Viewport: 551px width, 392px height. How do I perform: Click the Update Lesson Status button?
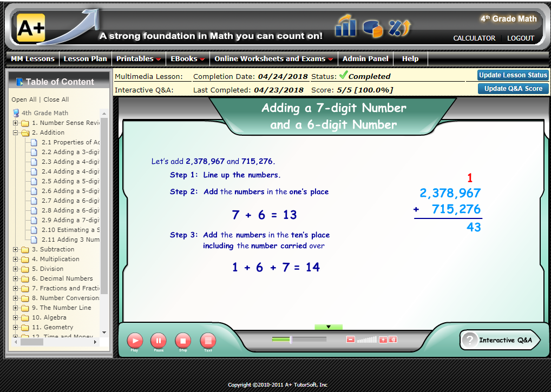(513, 75)
